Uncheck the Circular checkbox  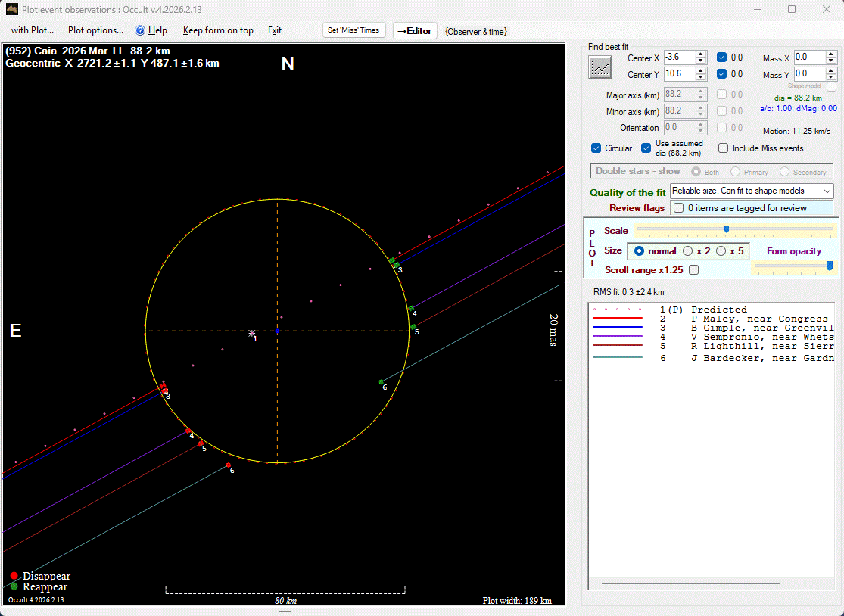click(x=596, y=148)
